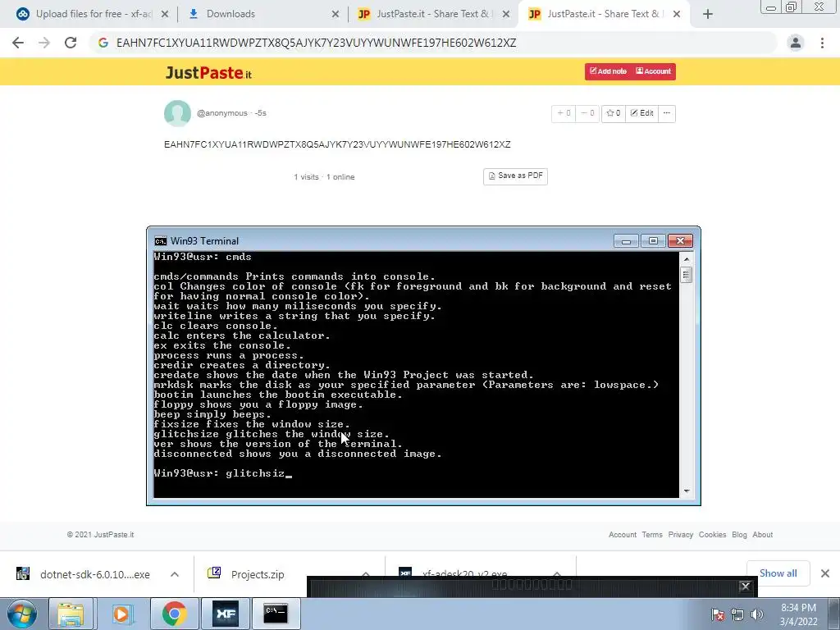Viewport: 840px width, 630px height.
Task: Open the Account footer link
Action: [x=623, y=535]
